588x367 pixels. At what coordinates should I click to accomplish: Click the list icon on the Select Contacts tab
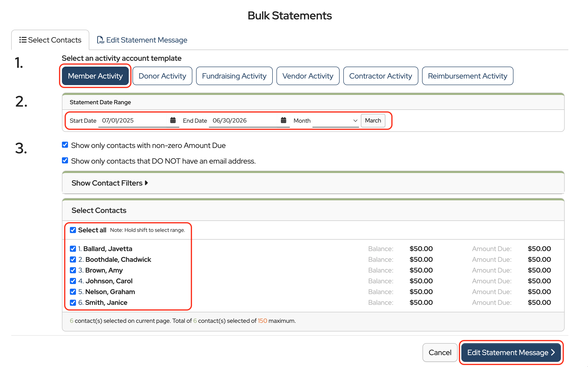point(23,40)
